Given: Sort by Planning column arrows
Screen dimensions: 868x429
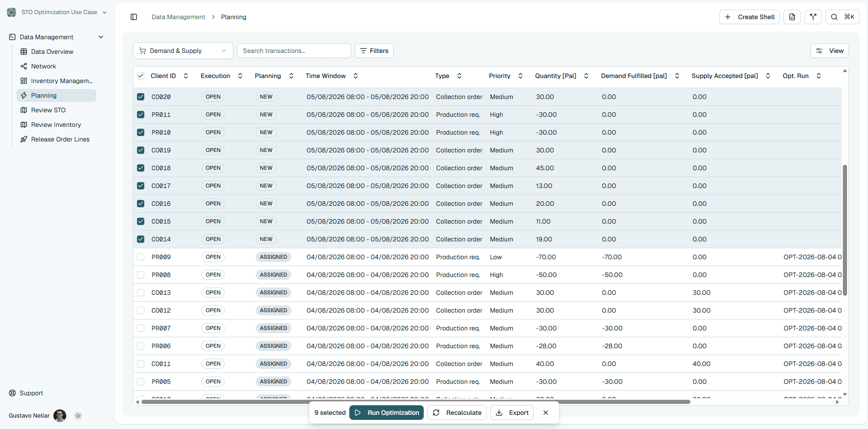Looking at the screenshot, I should point(291,76).
